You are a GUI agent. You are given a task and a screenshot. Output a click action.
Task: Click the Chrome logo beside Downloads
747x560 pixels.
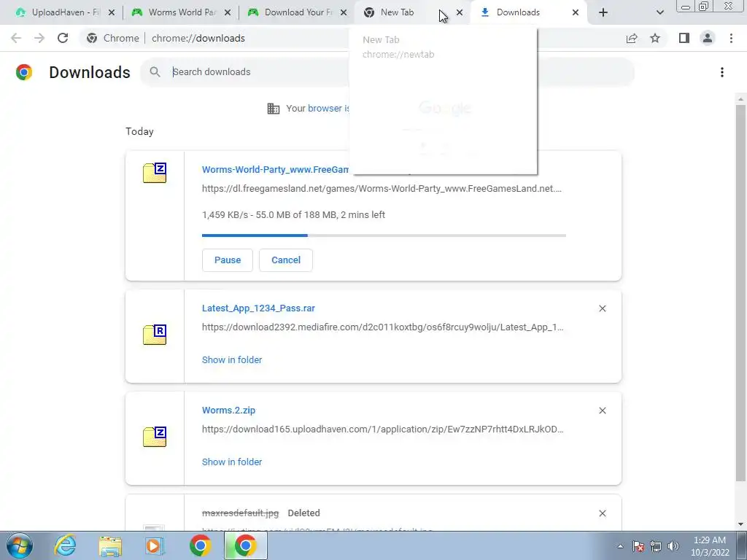pyautogui.click(x=24, y=72)
